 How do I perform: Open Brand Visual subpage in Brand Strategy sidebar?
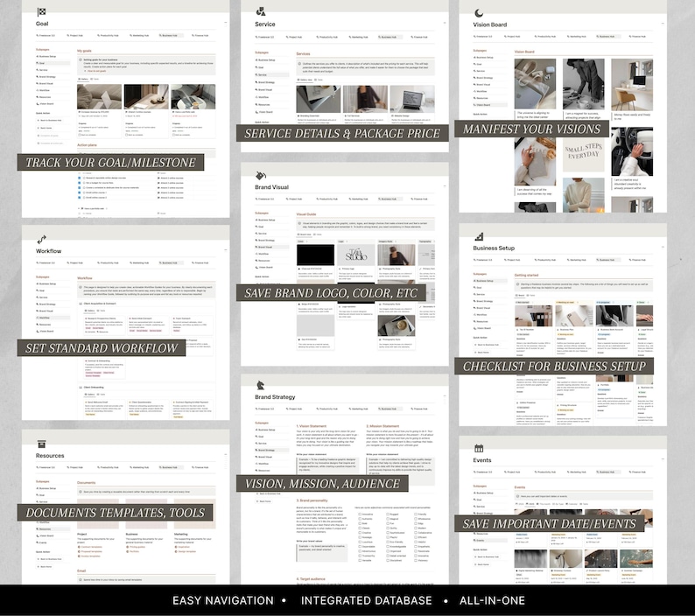pyautogui.click(x=263, y=457)
